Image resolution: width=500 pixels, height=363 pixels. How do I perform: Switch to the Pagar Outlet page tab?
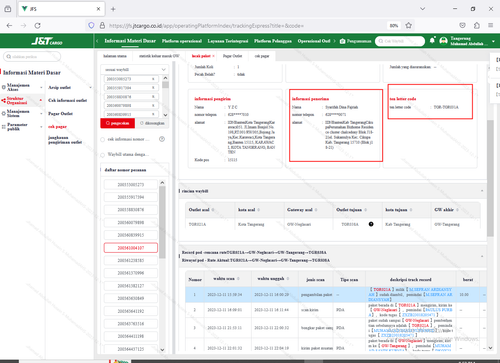click(x=232, y=56)
